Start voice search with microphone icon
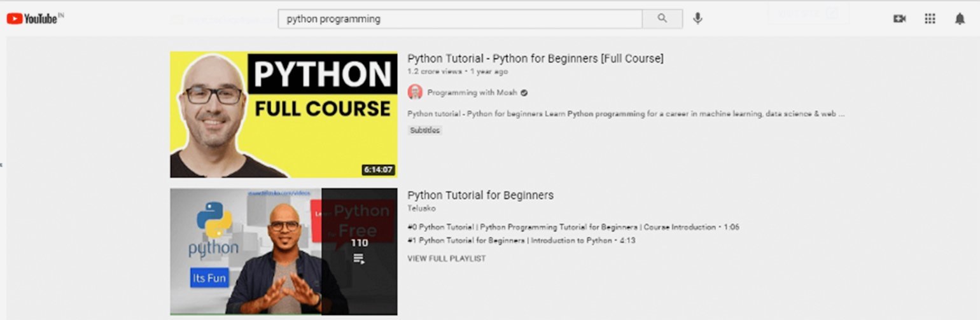 [698, 18]
